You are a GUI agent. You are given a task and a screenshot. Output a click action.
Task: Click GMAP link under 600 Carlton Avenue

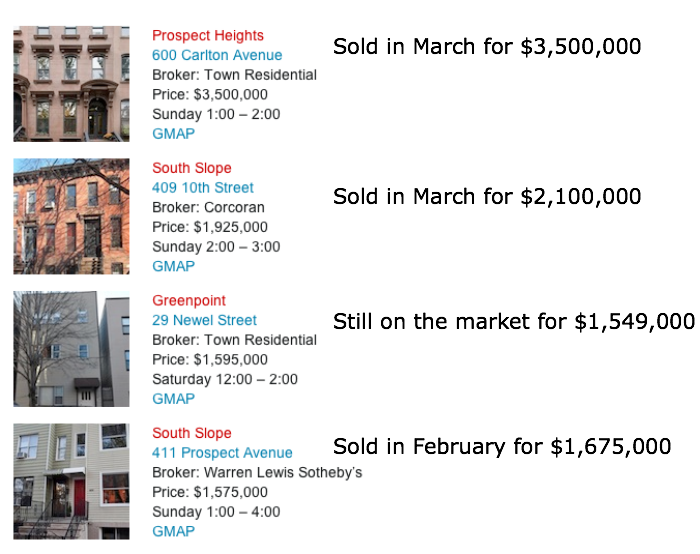[173, 133]
